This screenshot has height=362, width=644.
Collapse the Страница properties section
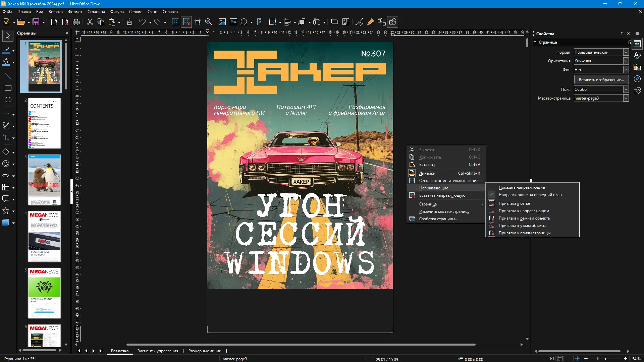(x=535, y=42)
